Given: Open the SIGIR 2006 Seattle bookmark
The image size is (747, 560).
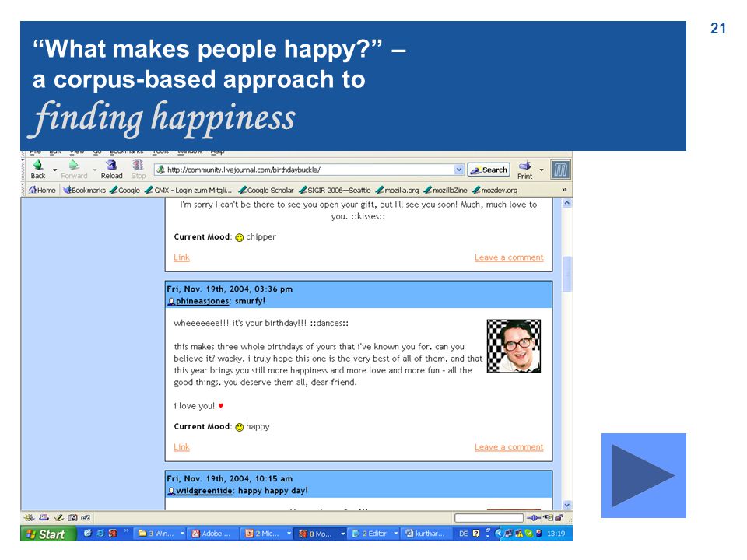Looking at the screenshot, I should click(x=335, y=190).
